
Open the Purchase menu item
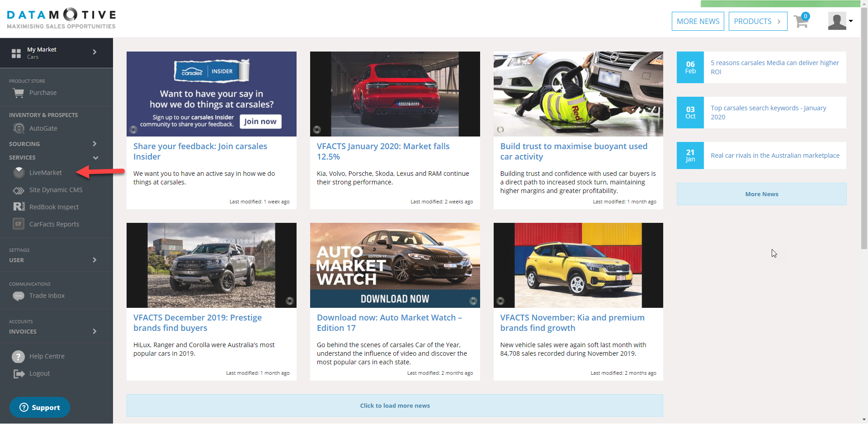click(43, 93)
